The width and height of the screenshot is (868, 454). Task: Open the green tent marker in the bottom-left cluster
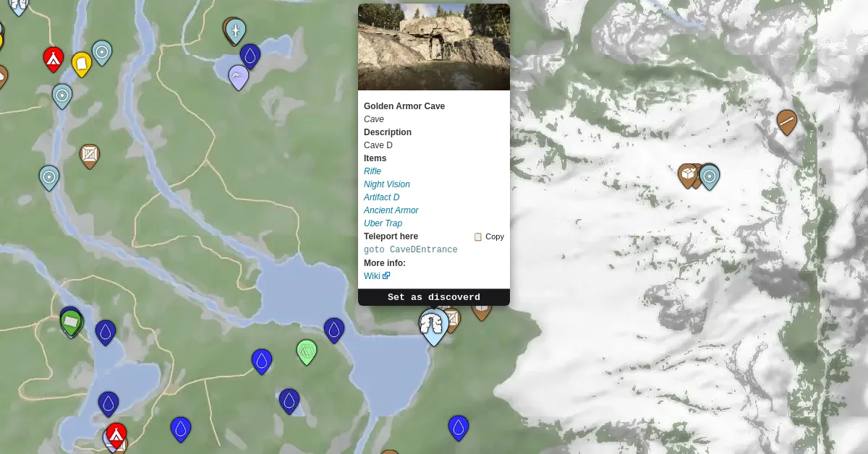tap(71, 322)
